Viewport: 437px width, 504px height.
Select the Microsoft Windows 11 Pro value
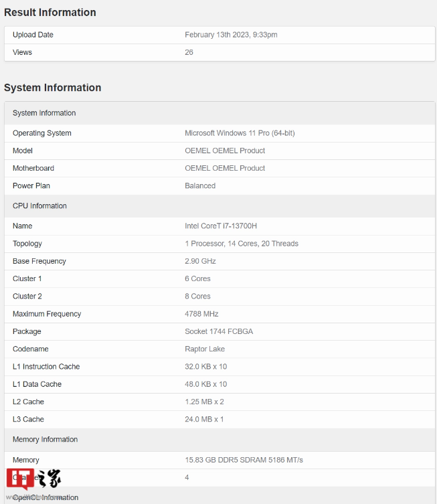240,133
